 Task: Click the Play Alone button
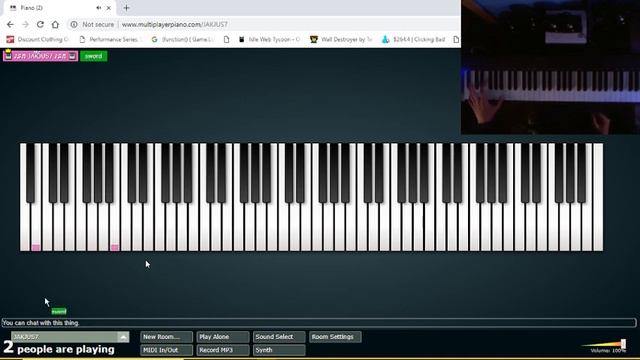(222, 337)
